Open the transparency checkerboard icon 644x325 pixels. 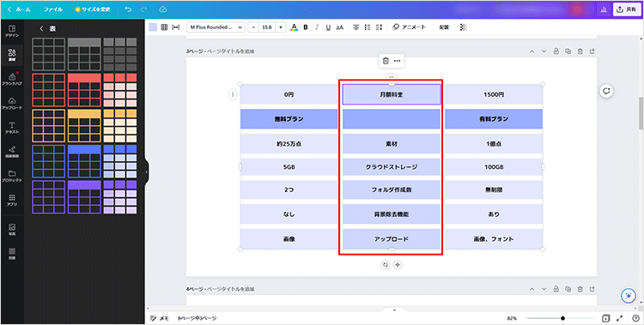click(464, 27)
